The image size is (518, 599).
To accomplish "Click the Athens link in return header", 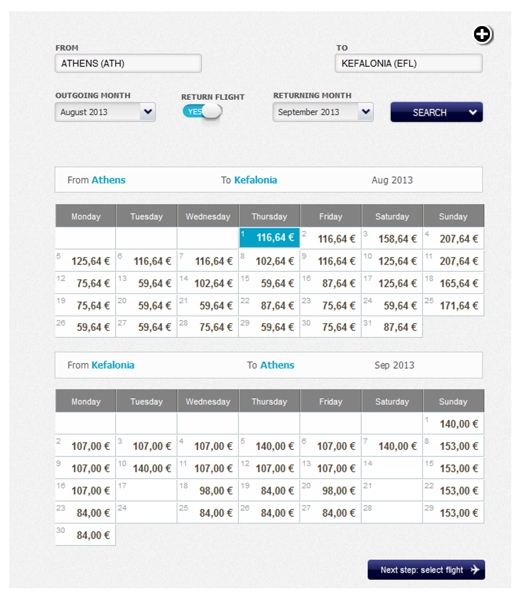I will click(277, 365).
